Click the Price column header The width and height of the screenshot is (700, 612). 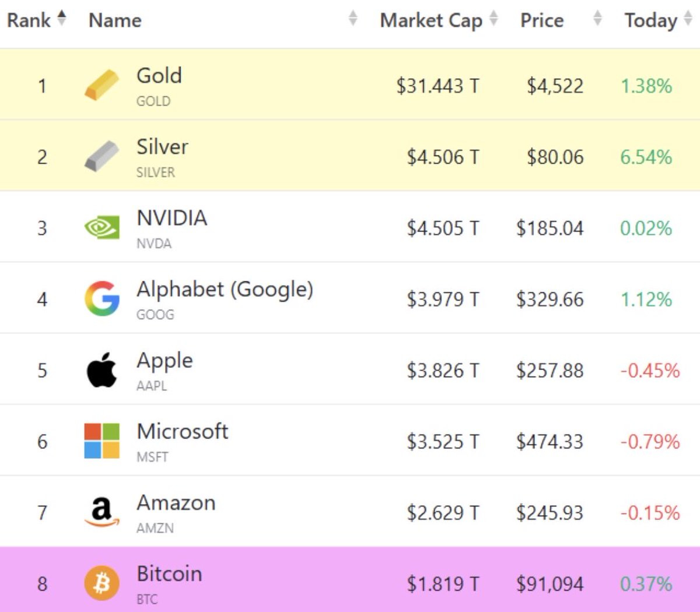point(542,20)
